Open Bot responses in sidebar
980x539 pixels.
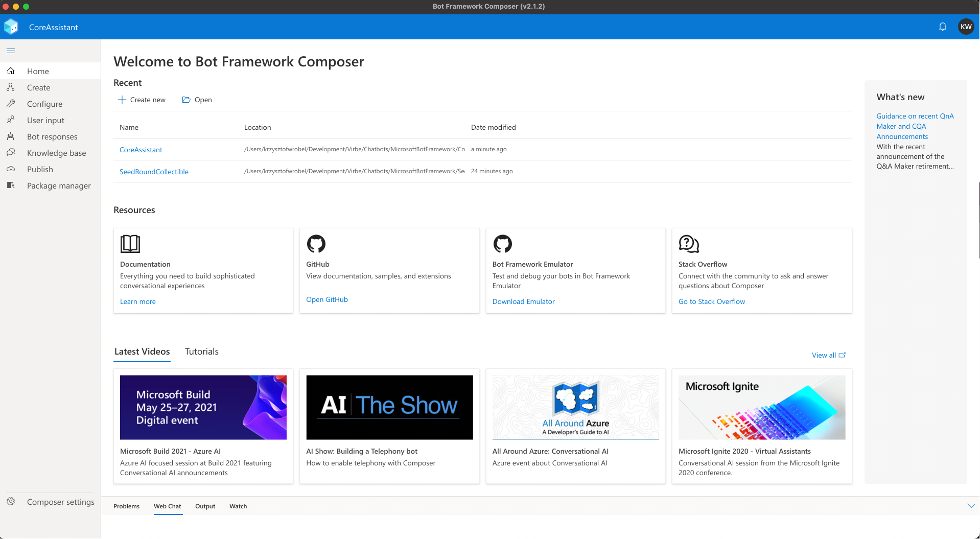[x=50, y=136]
